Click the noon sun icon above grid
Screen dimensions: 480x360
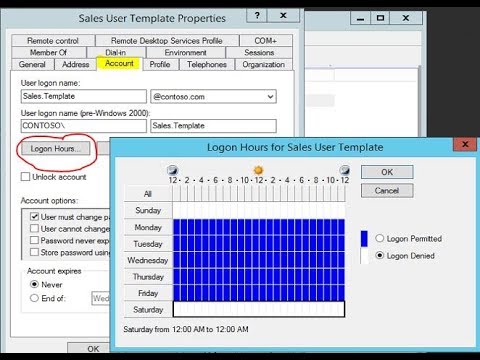[258, 170]
